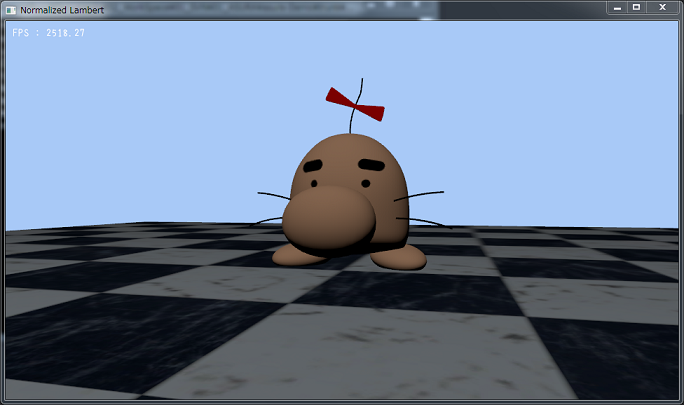Click the application icon in the title bar

click(x=11, y=9)
